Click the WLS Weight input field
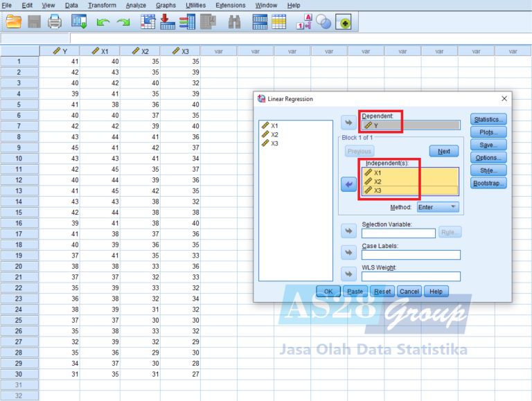The width and height of the screenshot is (532, 401). click(x=411, y=276)
